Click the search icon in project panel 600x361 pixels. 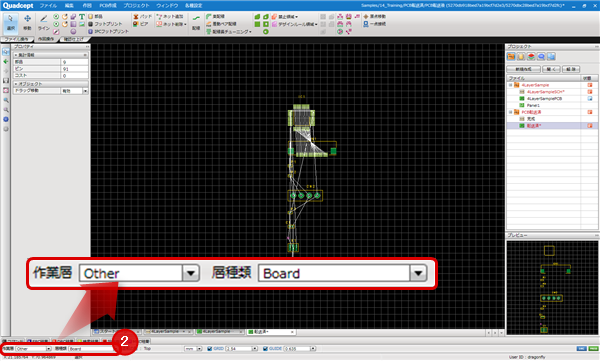click(x=541, y=57)
